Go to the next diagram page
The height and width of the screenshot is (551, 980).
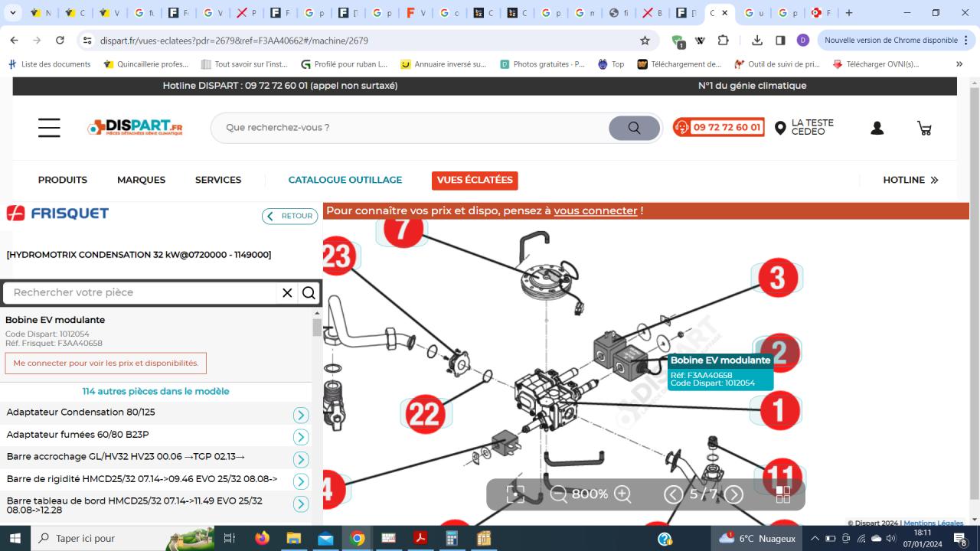point(733,494)
